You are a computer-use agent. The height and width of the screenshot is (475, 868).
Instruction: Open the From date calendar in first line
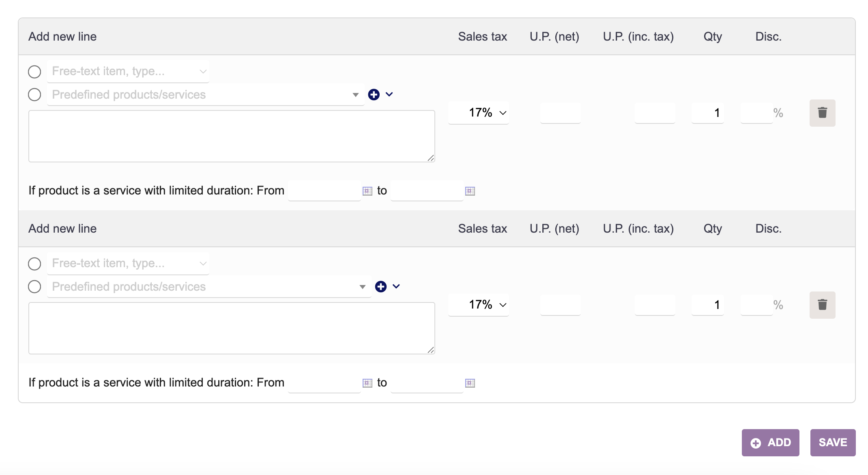point(367,191)
